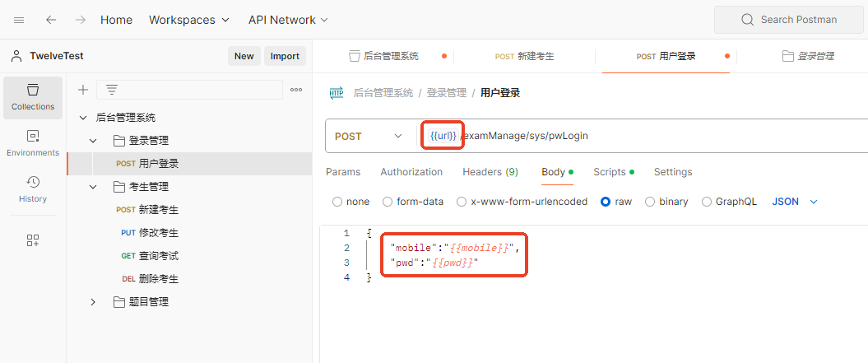The height and width of the screenshot is (363, 868).
Task: Collapse the 后台管理系统 collection
Action: coord(83,118)
